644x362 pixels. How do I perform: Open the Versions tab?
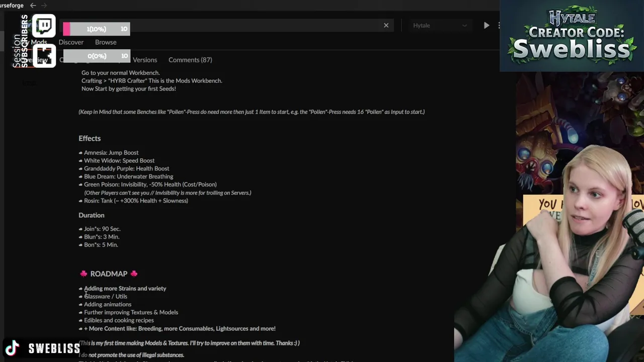pos(145,60)
